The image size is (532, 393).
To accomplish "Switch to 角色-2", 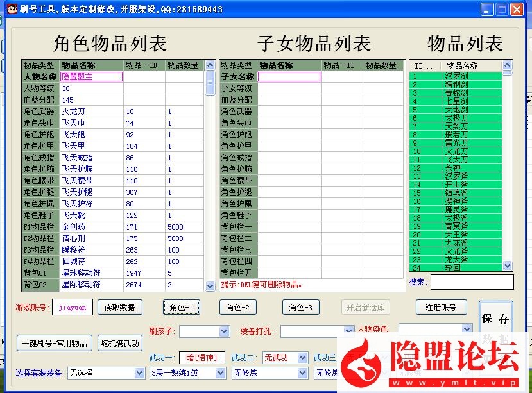I will click(x=237, y=308).
